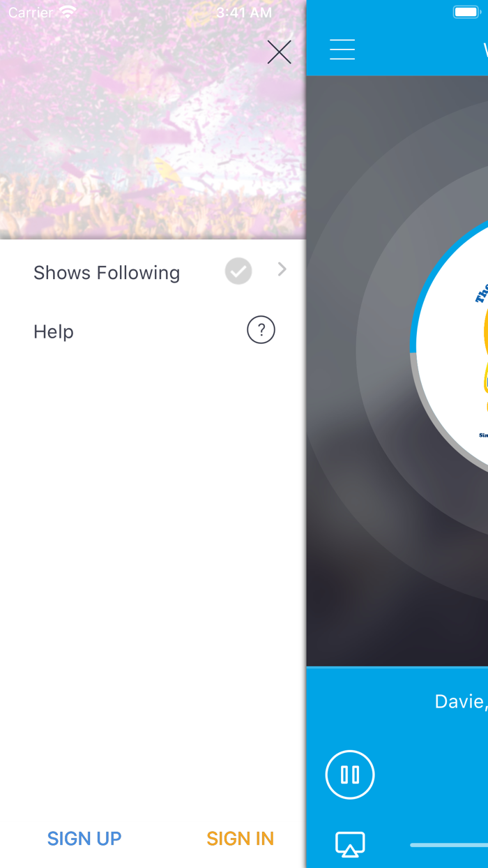Expand Shows Following using the chevron arrow

tap(282, 269)
